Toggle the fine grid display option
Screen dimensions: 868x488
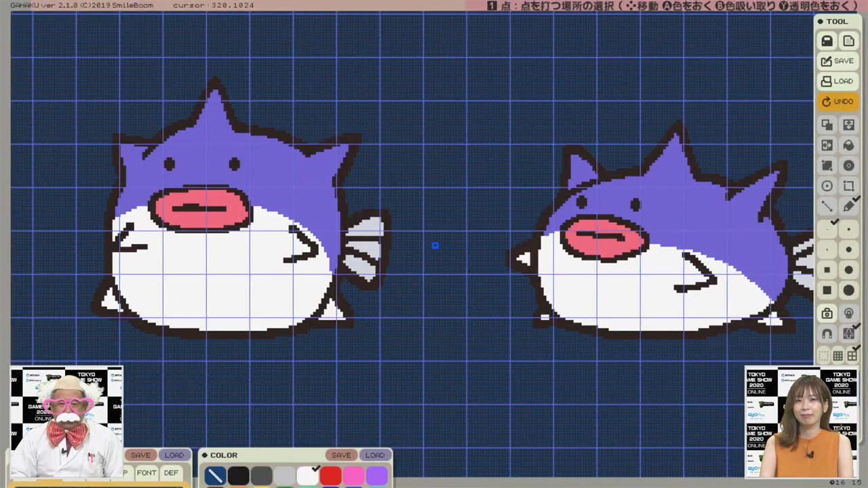837,356
